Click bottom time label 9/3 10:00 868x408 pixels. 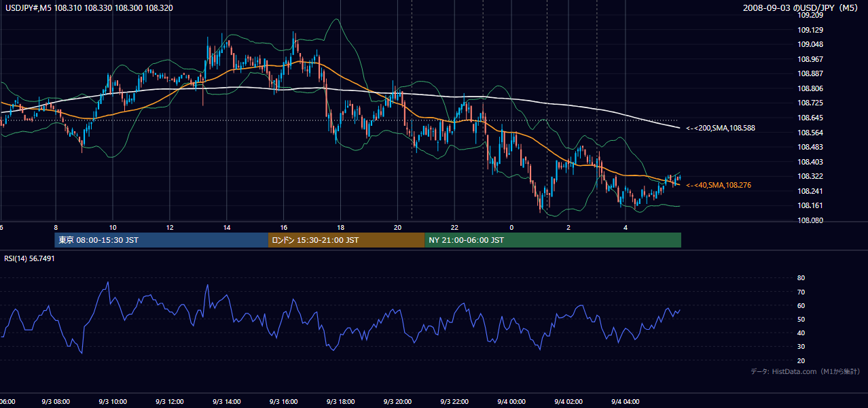pos(113,402)
